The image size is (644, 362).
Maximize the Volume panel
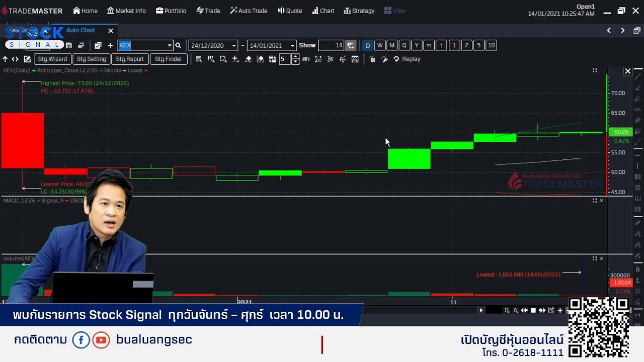click(595, 258)
